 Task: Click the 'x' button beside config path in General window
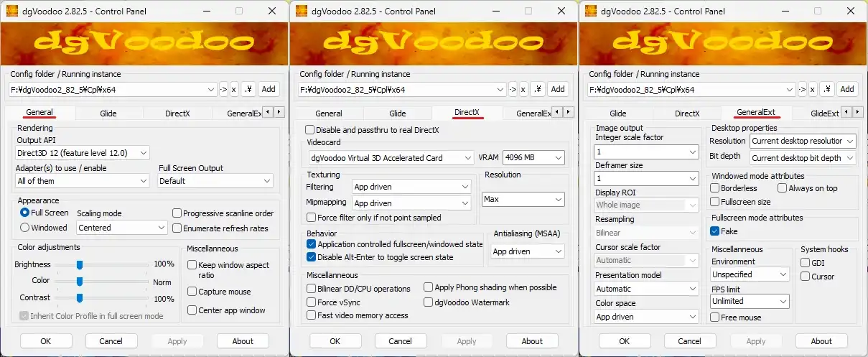tap(234, 89)
